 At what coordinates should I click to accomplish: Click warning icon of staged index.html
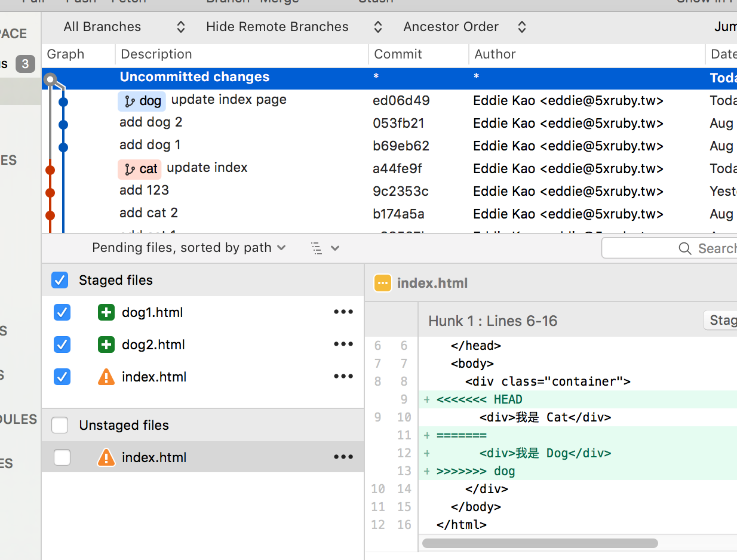click(106, 377)
